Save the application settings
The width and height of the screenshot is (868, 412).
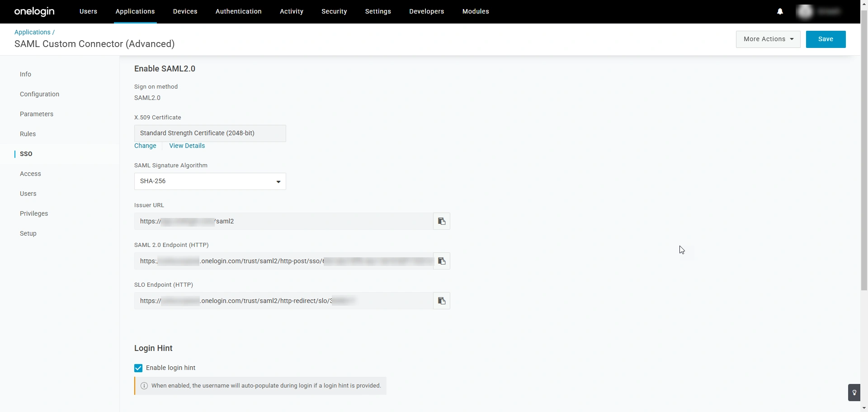(826, 39)
